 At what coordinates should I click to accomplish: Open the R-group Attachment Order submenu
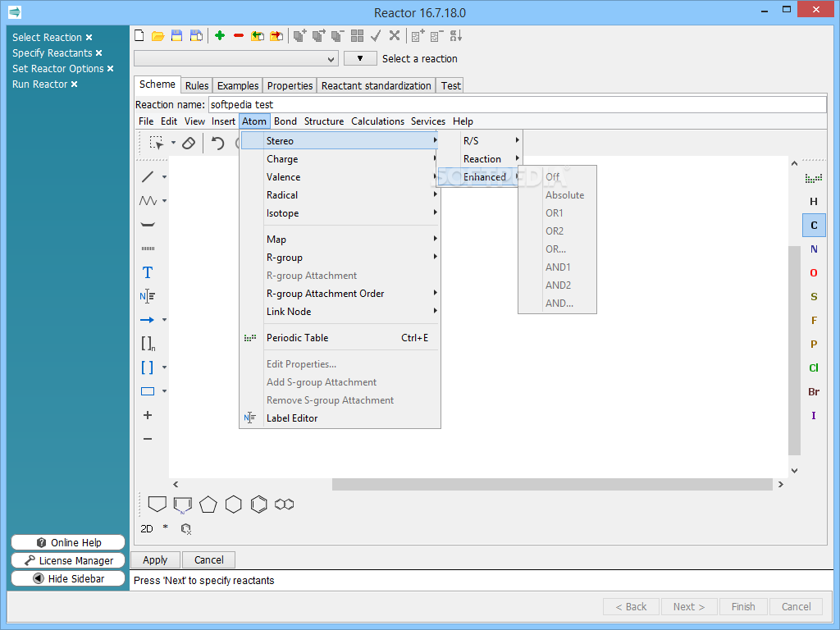click(x=340, y=294)
